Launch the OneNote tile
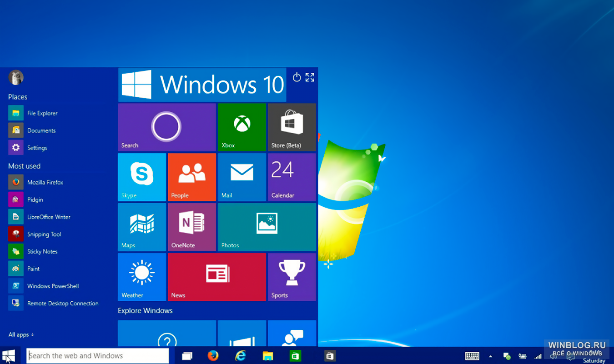614x364 pixels. pyautogui.click(x=192, y=227)
